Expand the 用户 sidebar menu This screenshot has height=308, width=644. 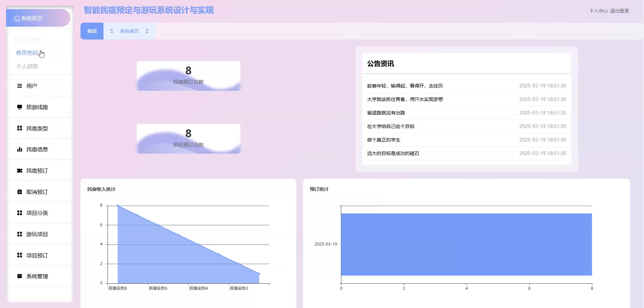40,86
